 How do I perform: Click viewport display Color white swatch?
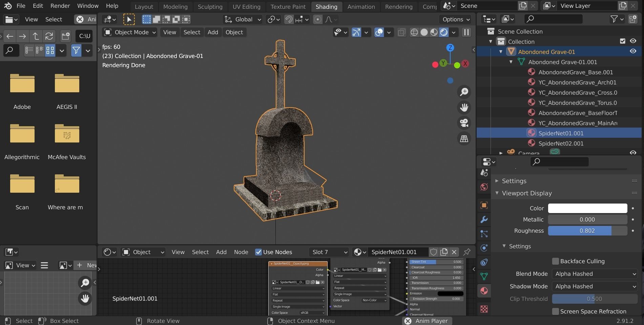pyautogui.click(x=587, y=208)
